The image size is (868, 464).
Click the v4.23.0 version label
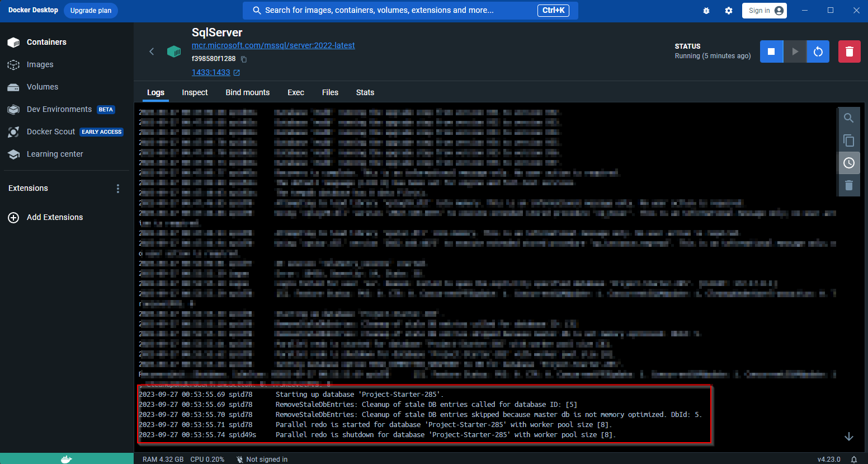[x=829, y=460]
